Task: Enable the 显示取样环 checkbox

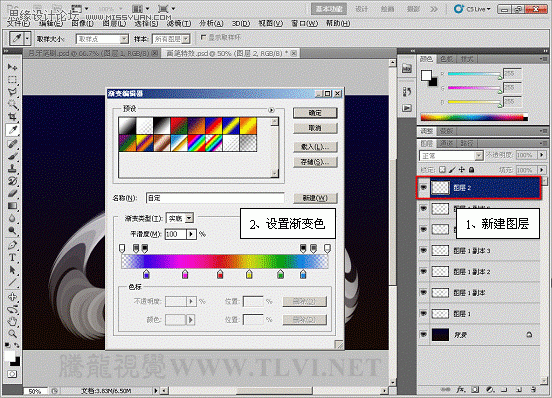Action: 203,37
